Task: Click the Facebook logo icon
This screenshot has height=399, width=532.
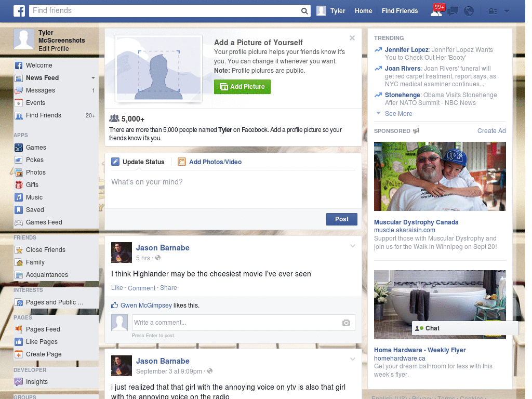Action: tap(19, 11)
